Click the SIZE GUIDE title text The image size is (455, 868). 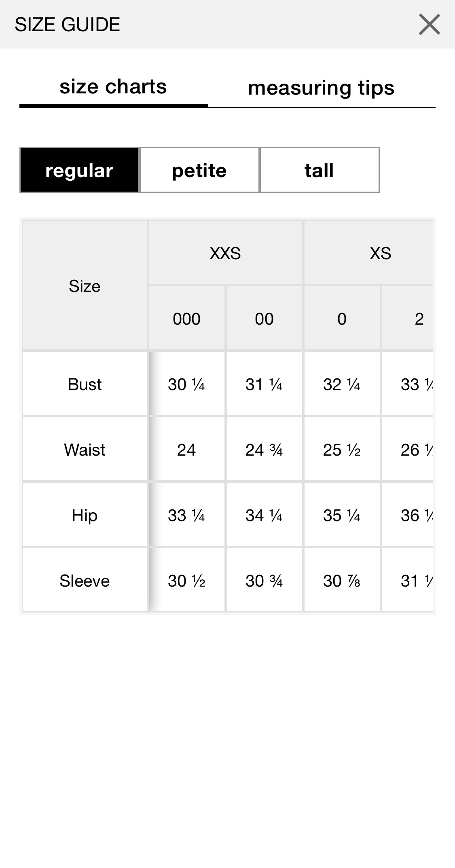click(68, 24)
